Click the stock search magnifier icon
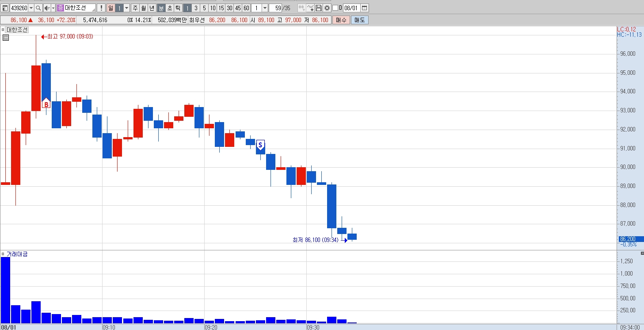Viewport: 644px width, 330px height. tap(38, 8)
